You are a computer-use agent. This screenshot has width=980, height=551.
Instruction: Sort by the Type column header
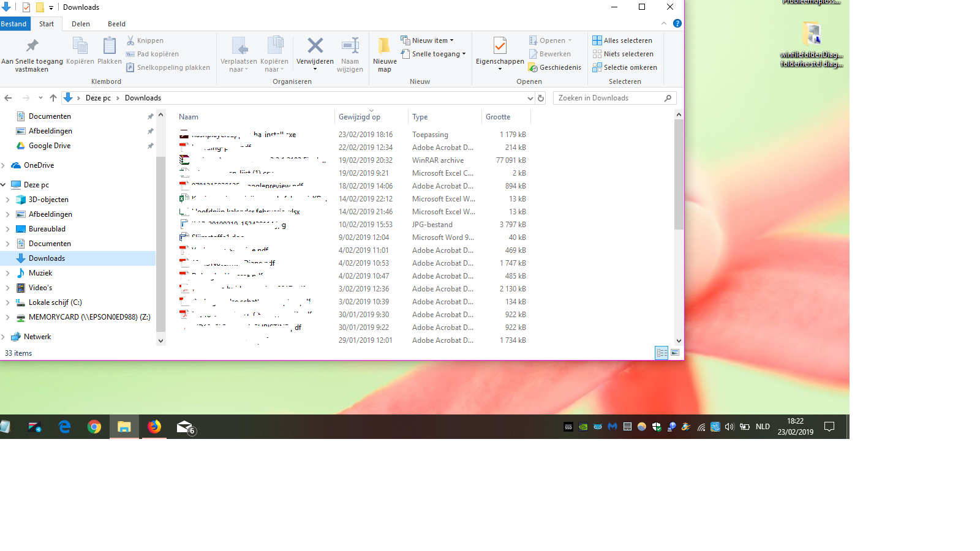(x=445, y=117)
